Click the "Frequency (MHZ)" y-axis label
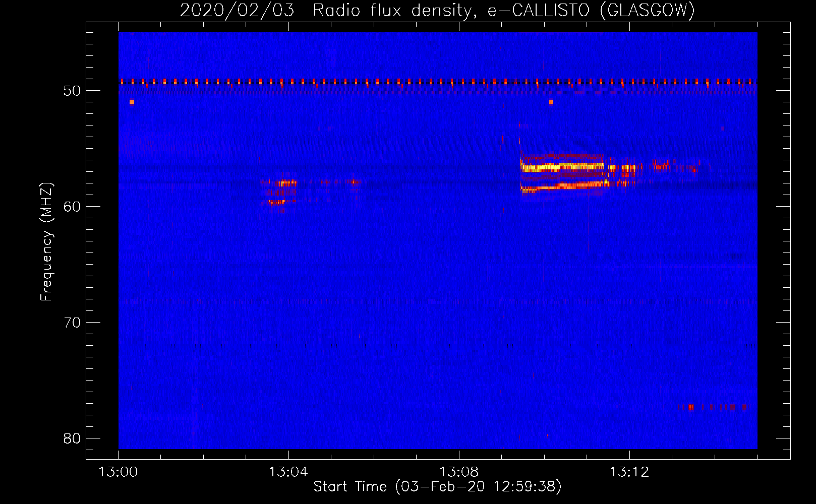Screen dimensions: 816x504 pyautogui.click(x=46, y=242)
